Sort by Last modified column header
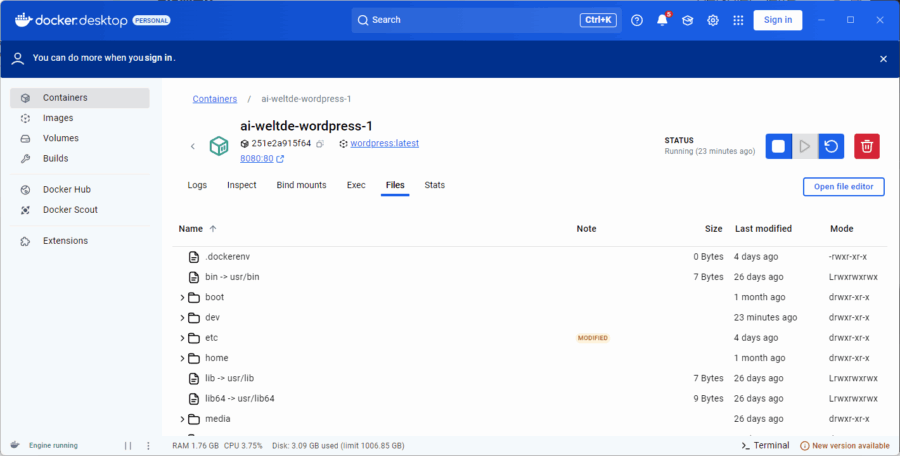The image size is (900, 456). pyautogui.click(x=763, y=229)
